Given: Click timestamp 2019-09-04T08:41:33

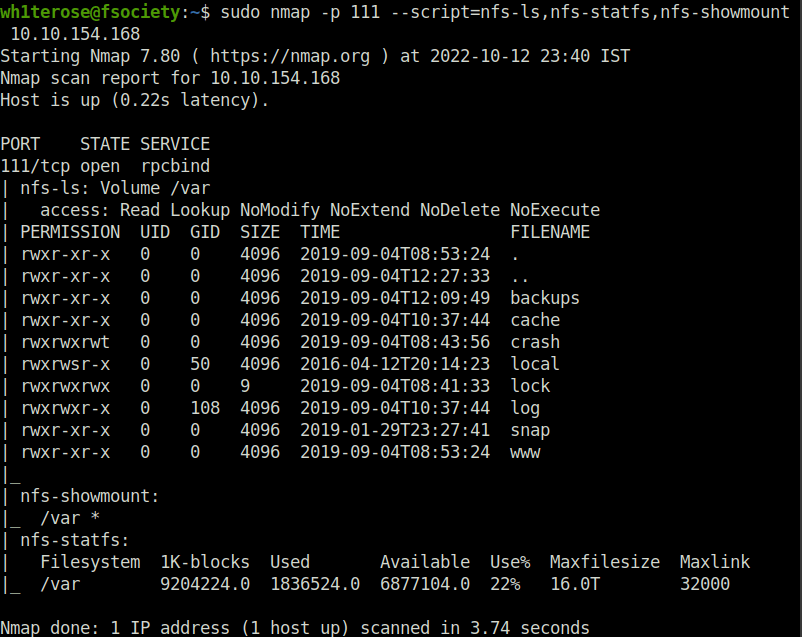Looking at the screenshot, I should point(395,386).
